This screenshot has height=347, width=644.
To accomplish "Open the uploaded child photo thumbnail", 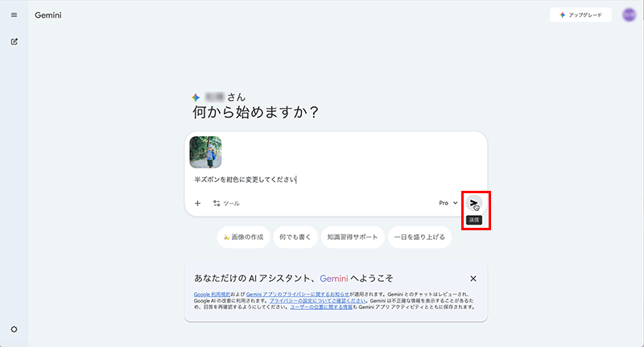I will 205,152.
